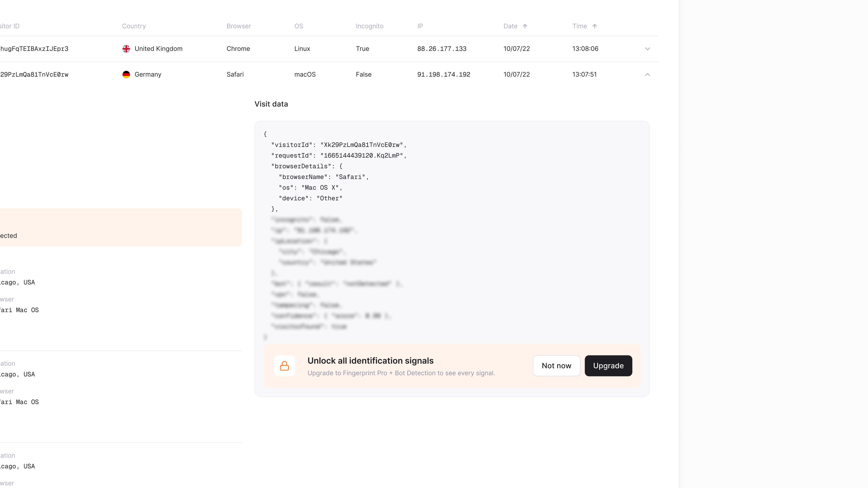This screenshot has height=488, width=868.
Task: Click the Chrome browser cell
Action: coord(238,49)
